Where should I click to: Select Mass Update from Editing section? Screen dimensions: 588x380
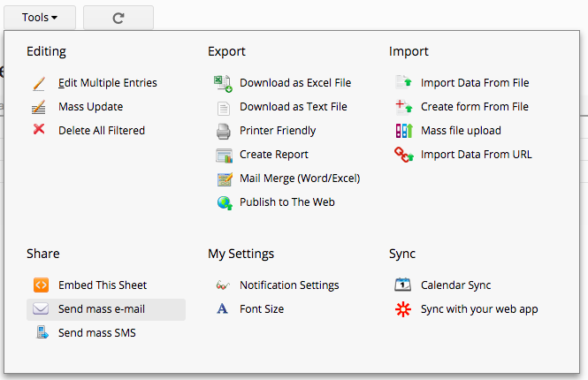click(90, 107)
